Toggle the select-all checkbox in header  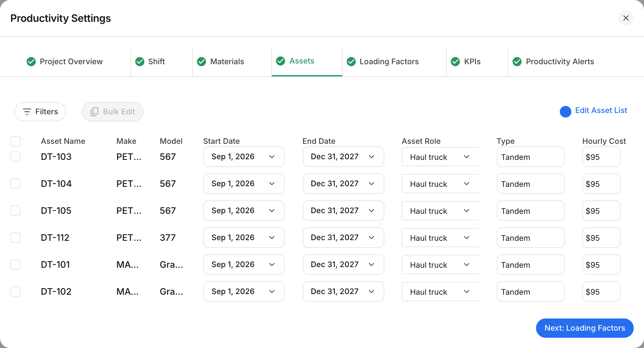point(15,141)
